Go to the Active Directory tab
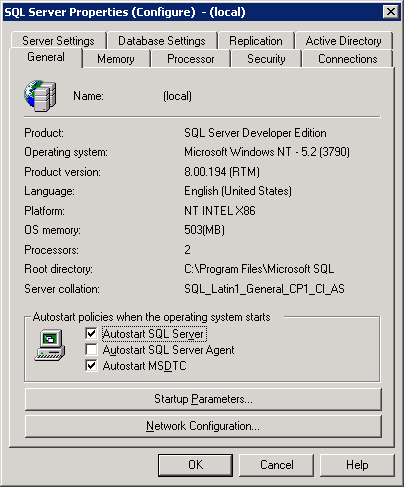Screen dimensions: 404x487 coord(343,41)
